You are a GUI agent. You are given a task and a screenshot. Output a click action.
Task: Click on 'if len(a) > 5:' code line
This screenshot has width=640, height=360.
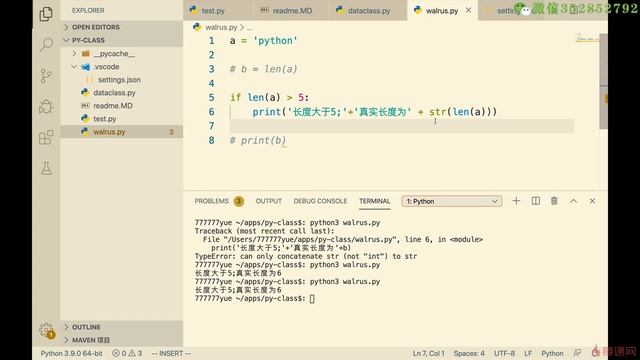269,98
